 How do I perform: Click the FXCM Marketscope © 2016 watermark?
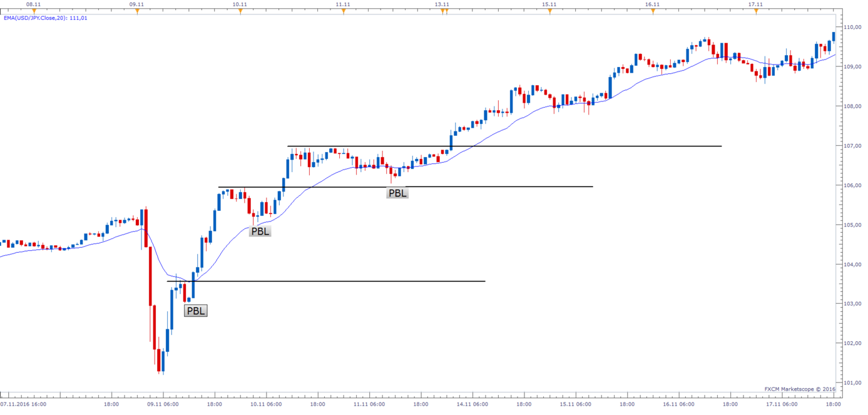(800, 389)
